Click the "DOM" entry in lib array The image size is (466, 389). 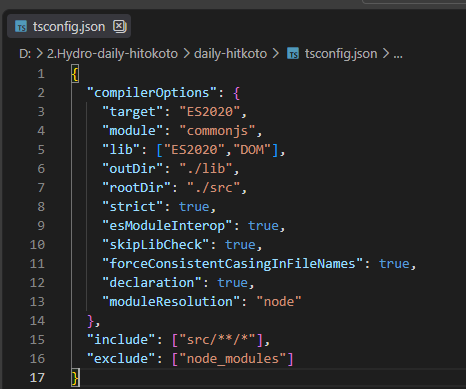252,150
